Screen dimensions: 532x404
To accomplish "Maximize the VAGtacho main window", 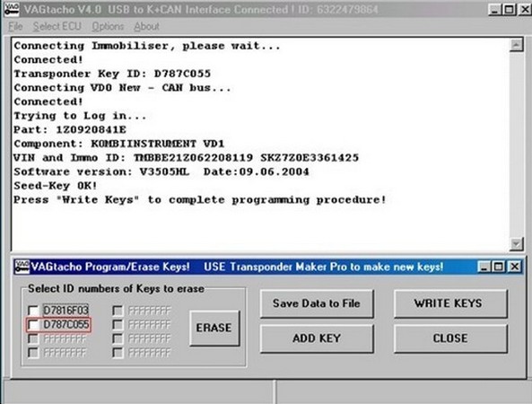I will coord(510,10).
